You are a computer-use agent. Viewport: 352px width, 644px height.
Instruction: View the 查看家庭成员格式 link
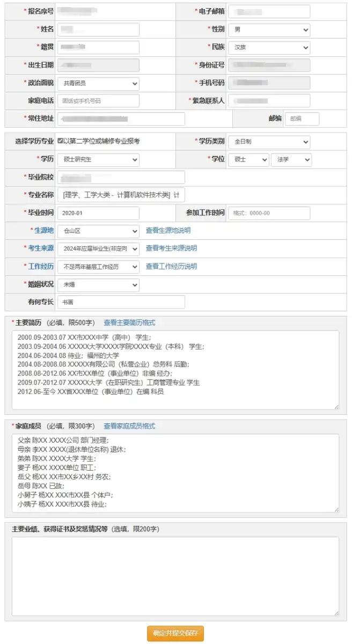(129, 426)
